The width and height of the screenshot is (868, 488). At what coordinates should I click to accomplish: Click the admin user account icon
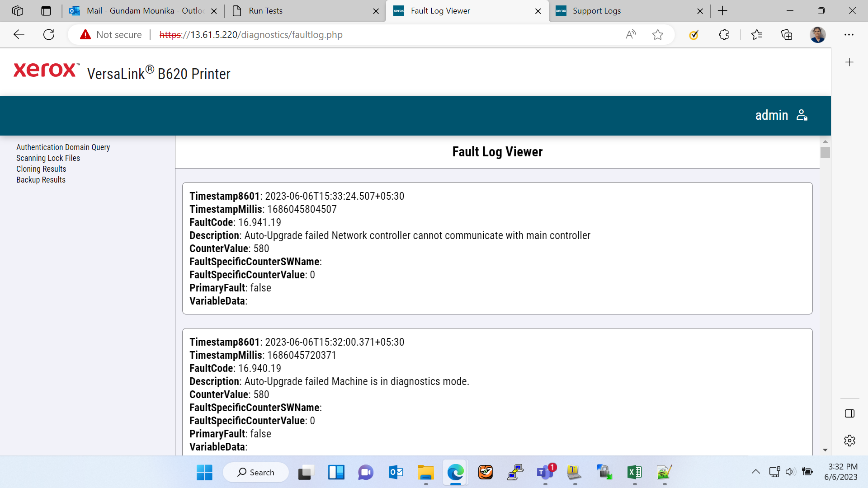[802, 115]
